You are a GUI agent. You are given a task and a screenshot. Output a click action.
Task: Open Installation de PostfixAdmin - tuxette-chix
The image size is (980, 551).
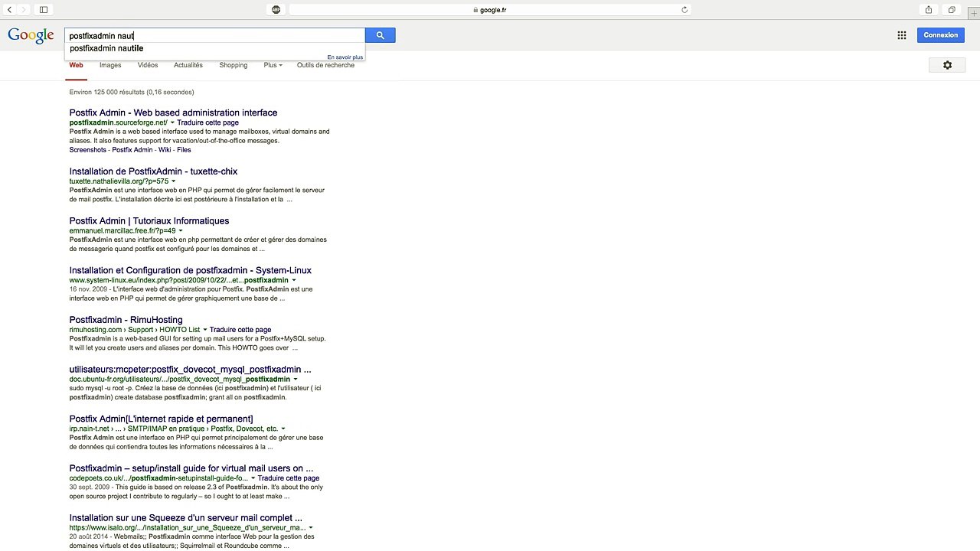pyautogui.click(x=153, y=171)
